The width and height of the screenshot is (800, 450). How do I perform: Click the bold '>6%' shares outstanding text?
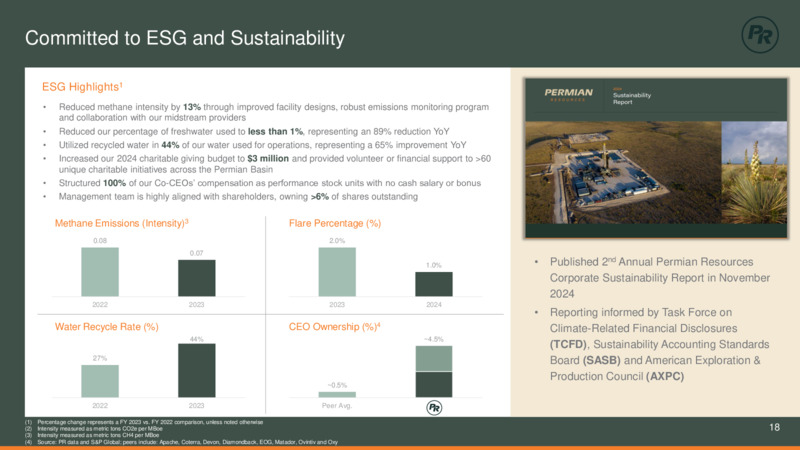click(319, 196)
